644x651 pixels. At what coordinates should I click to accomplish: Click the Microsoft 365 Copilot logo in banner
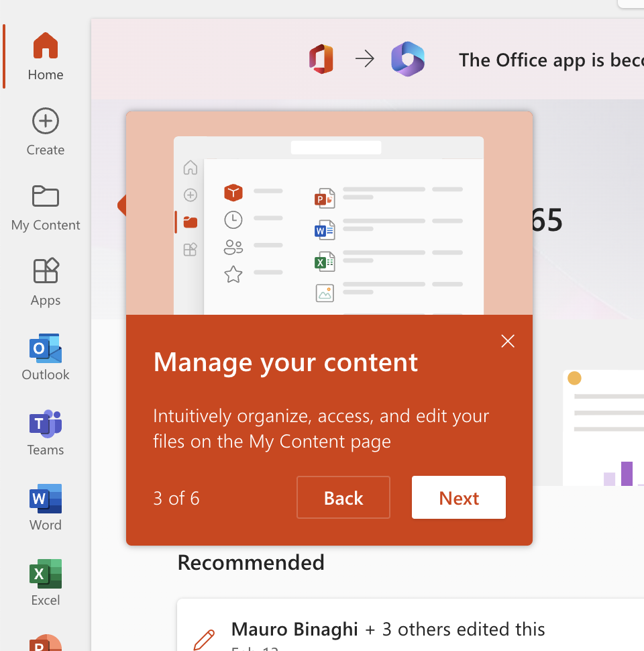coord(408,60)
